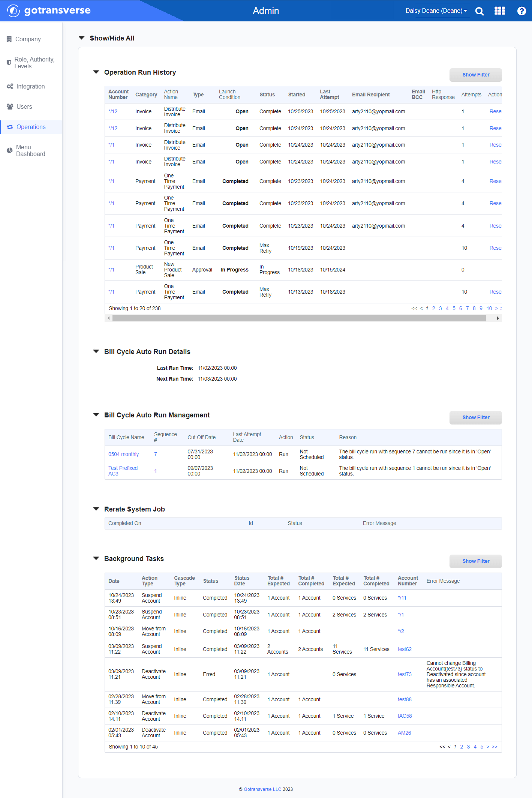
Task: Go to page 3 of Background Tasks
Action: coord(468,747)
